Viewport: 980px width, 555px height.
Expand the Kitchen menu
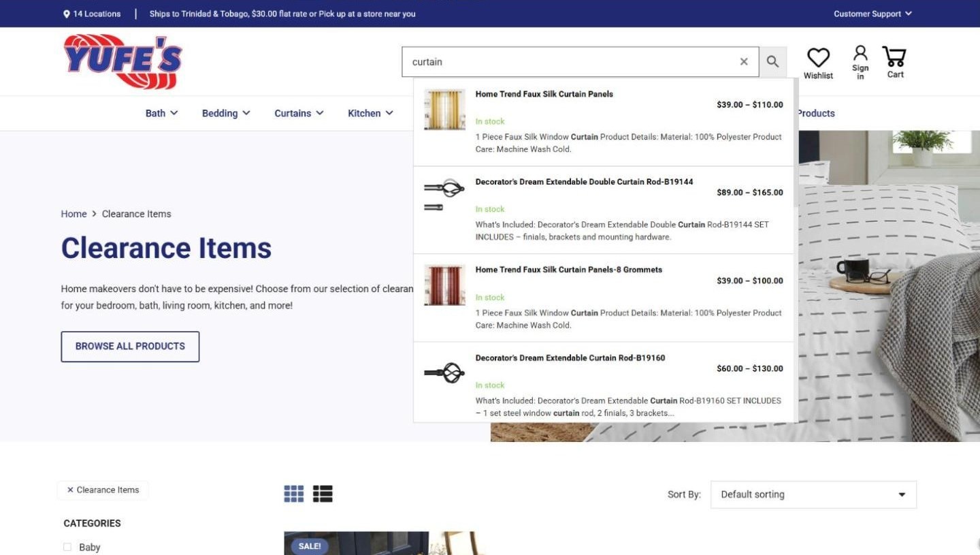(370, 113)
